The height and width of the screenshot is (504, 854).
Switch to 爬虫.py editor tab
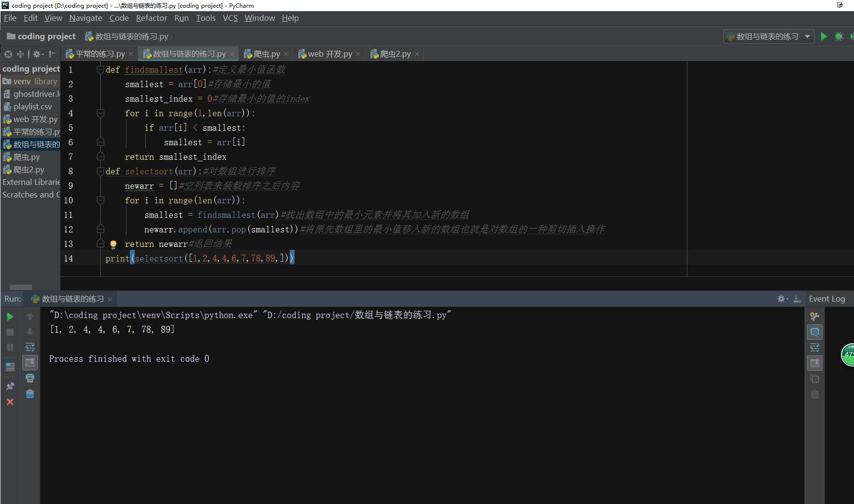(x=266, y=54)
